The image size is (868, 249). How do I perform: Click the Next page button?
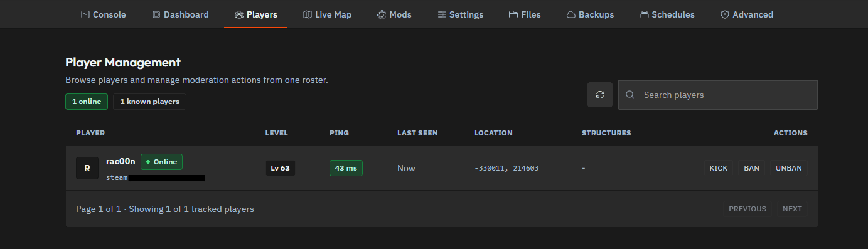(x=792, y=209)
